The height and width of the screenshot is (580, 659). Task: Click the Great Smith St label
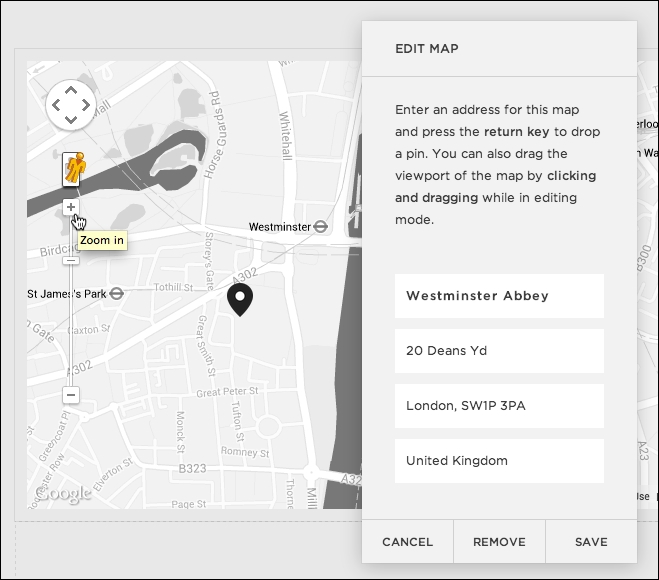coord(206,345)
